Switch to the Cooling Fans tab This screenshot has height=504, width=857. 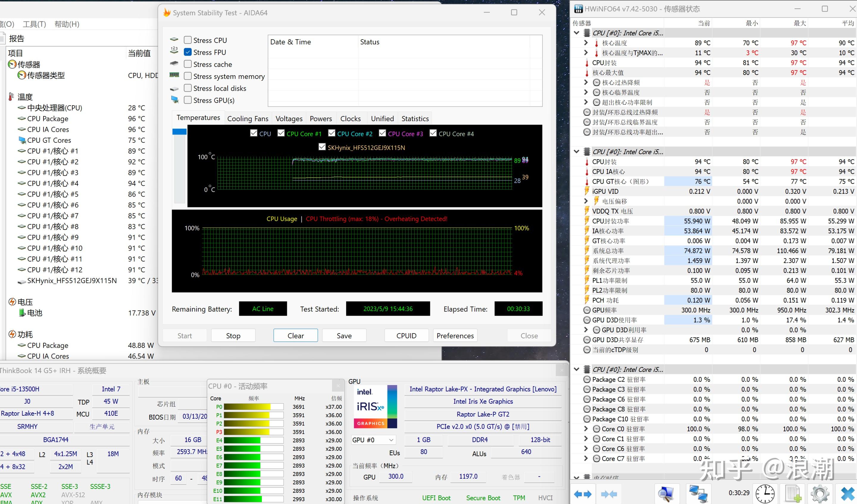[x=248, y=119]
